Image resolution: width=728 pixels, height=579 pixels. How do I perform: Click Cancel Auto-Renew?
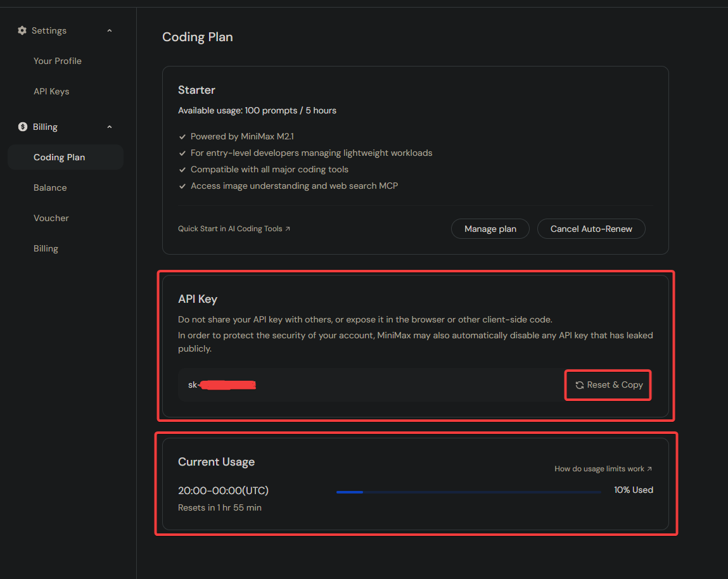click(x=591, y=228)
